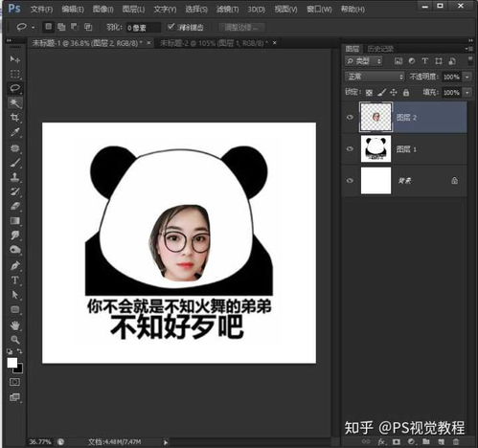
Task: Select the Path Selection tool
Action: click(x=14, y=295)
